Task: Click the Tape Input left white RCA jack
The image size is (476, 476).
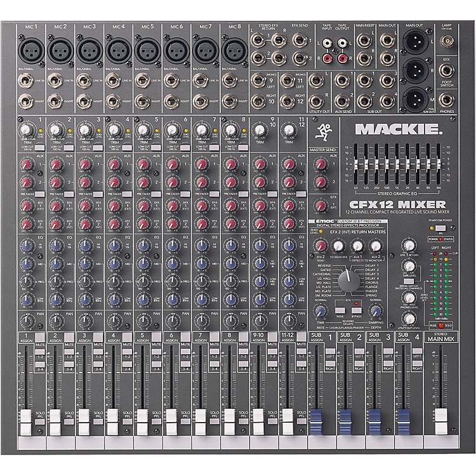Action: tap(327, 43)
